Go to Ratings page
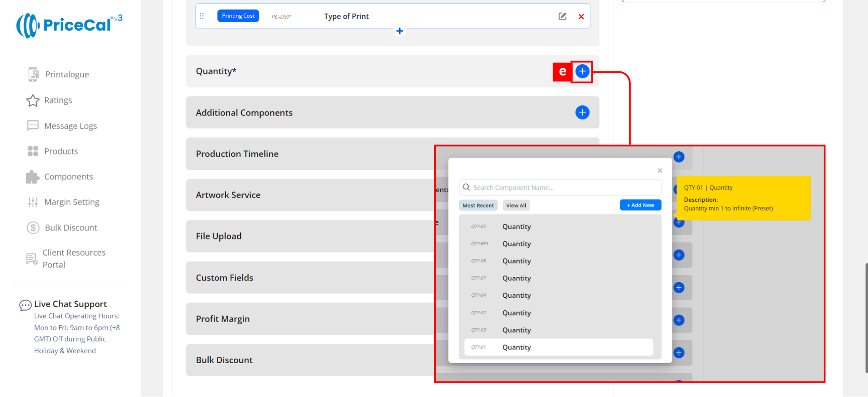Image resolution: width=868 pixels, height=397 pixels. click(58, 100)
